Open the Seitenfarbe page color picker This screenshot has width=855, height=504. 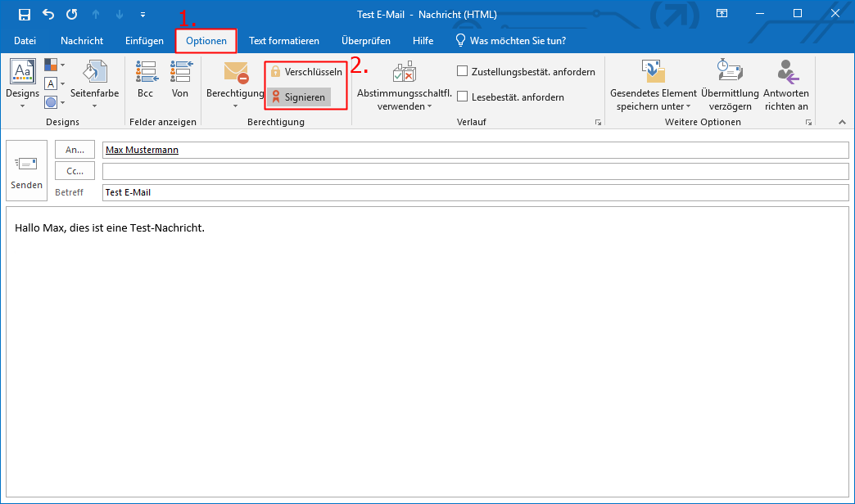pos(94,80)
